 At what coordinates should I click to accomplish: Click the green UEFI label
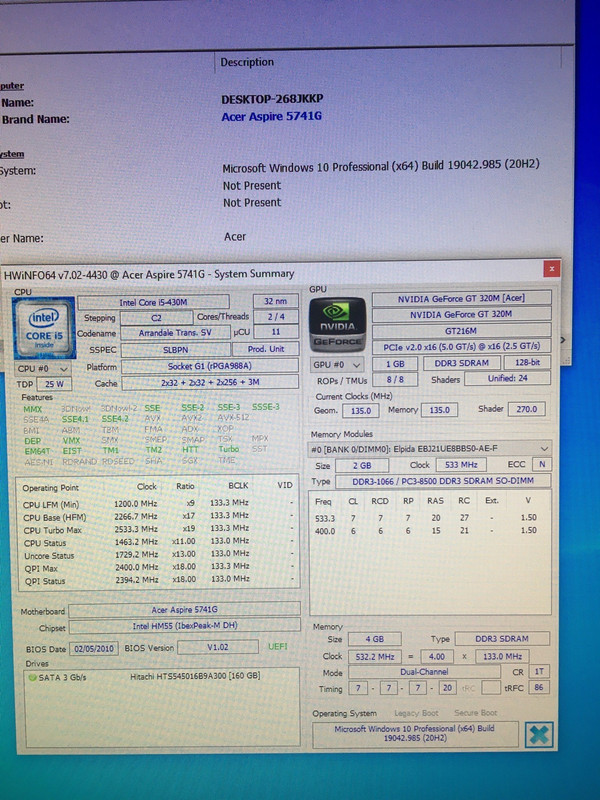278,646
